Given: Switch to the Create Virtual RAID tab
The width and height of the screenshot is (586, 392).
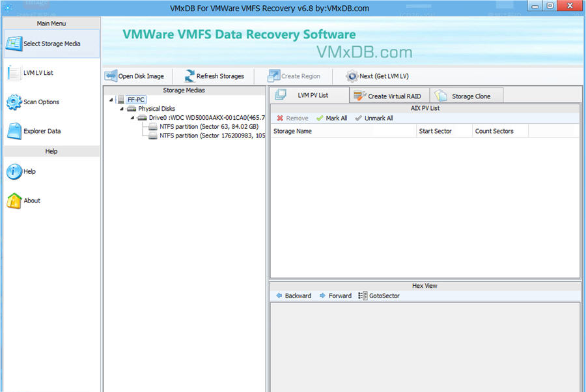Looking at the screenshot, I should 389,95.
